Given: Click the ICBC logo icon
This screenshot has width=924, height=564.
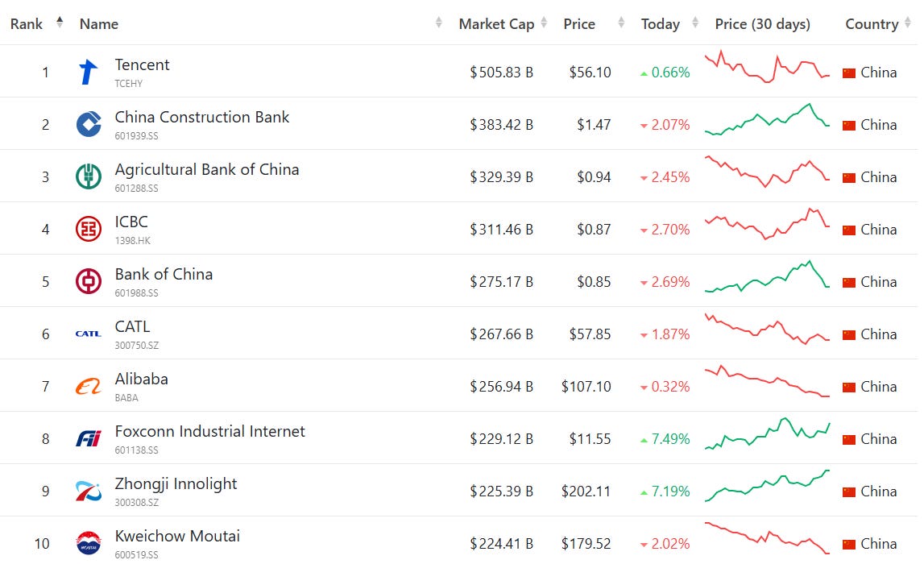Looking at the screenshot, I should 89,230.
